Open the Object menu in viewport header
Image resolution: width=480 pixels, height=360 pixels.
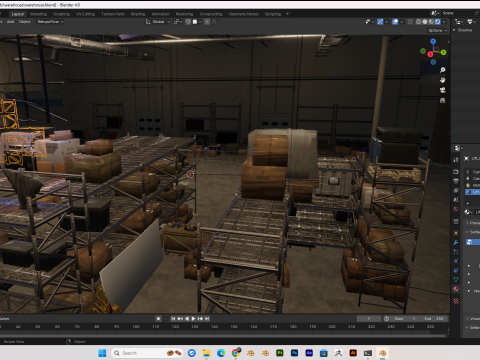pos(24,22)
